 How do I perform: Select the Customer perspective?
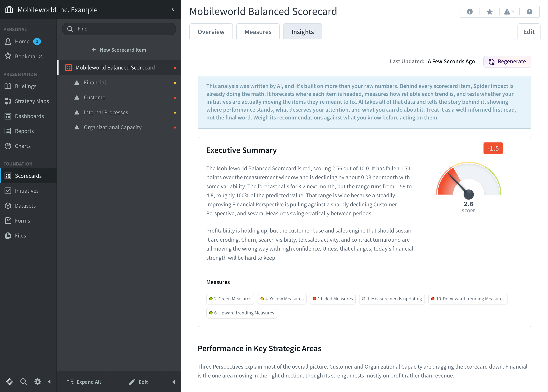click(x=119, y=97)
